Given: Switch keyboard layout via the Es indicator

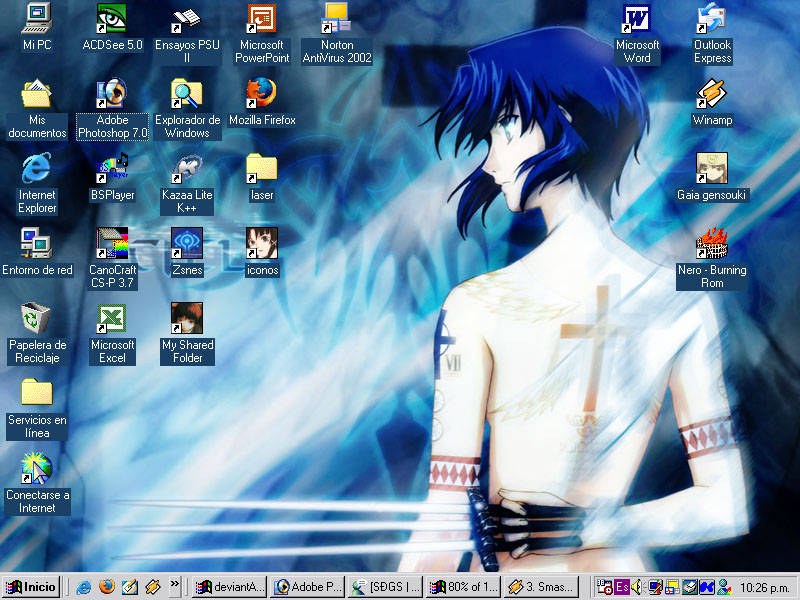Looking at the screenshot, I should coord(621,587).
